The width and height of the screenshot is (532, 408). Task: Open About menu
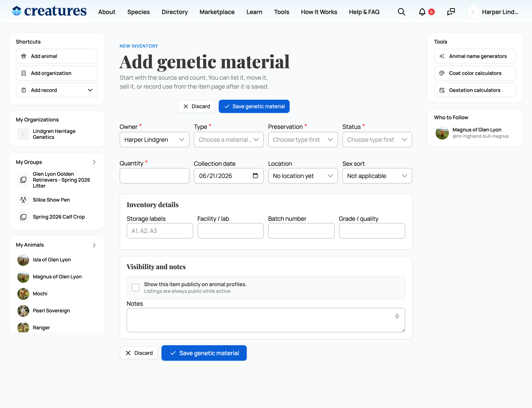(x=107, y=12)
